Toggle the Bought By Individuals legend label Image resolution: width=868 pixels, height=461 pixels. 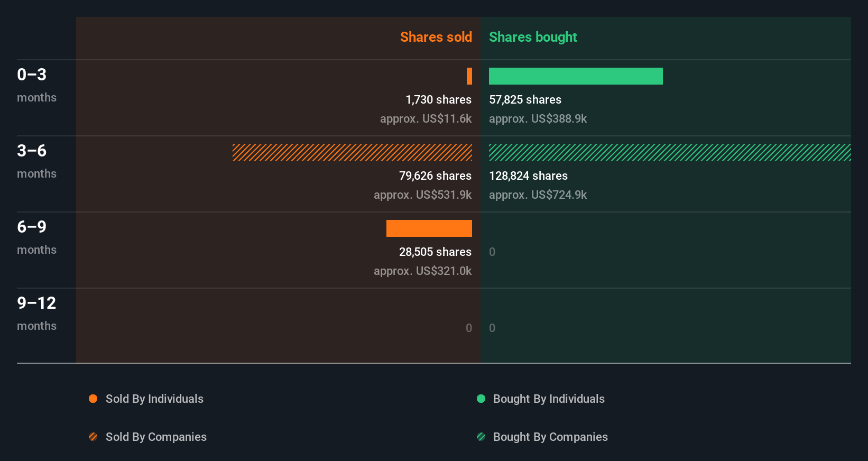pos(549,399)
